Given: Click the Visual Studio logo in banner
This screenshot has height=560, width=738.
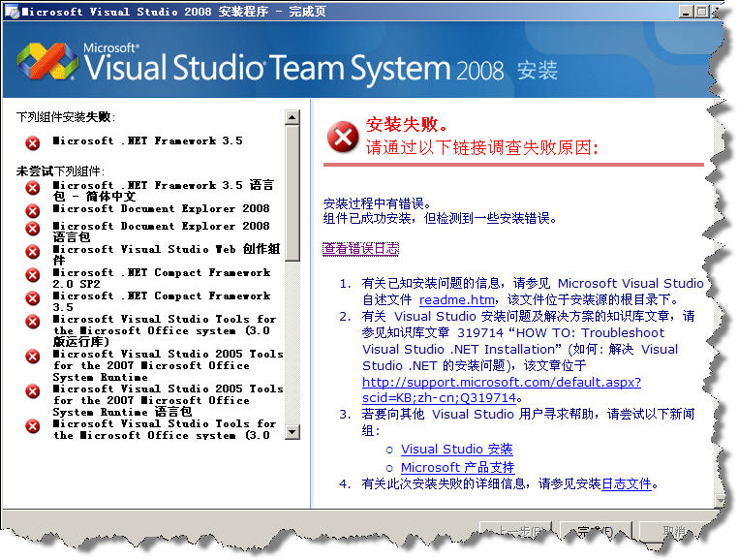Looking at the screenshot, I should 47,62.
